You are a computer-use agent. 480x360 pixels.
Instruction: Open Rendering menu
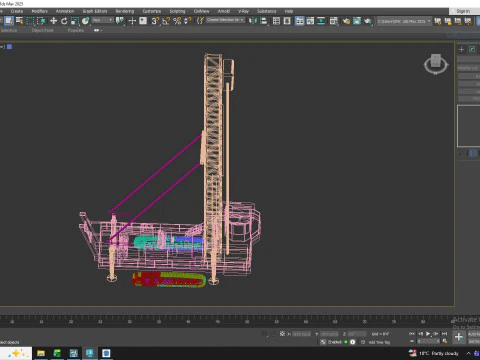[x=125, y=11]
